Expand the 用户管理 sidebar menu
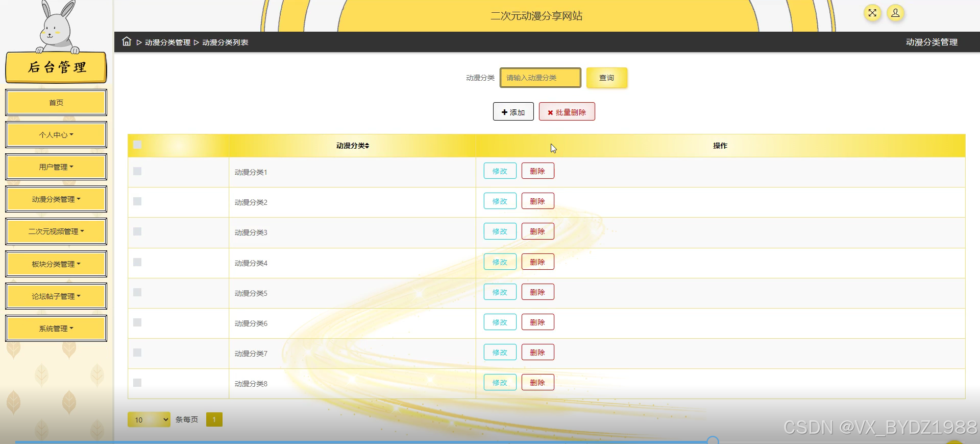This screenshot has height=444, width=980. [x=56, y=167]
